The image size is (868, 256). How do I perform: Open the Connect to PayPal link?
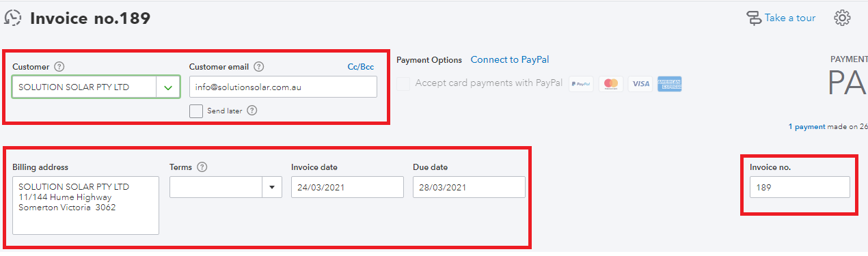[510, 60]
